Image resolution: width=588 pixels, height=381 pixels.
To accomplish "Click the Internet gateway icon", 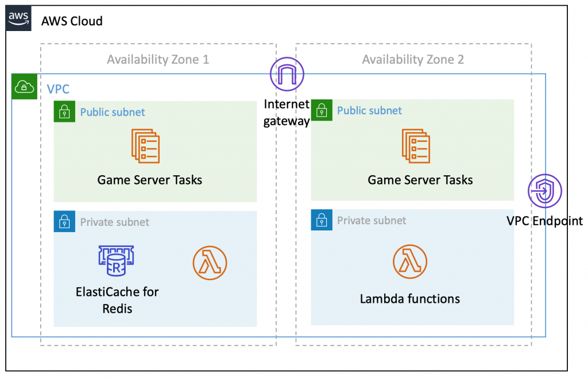I will pyautogui.click(x=287, y=74).
